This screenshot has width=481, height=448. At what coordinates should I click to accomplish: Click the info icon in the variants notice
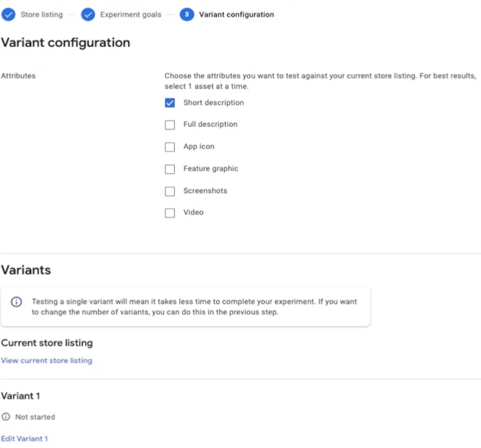tap(16, 302)
